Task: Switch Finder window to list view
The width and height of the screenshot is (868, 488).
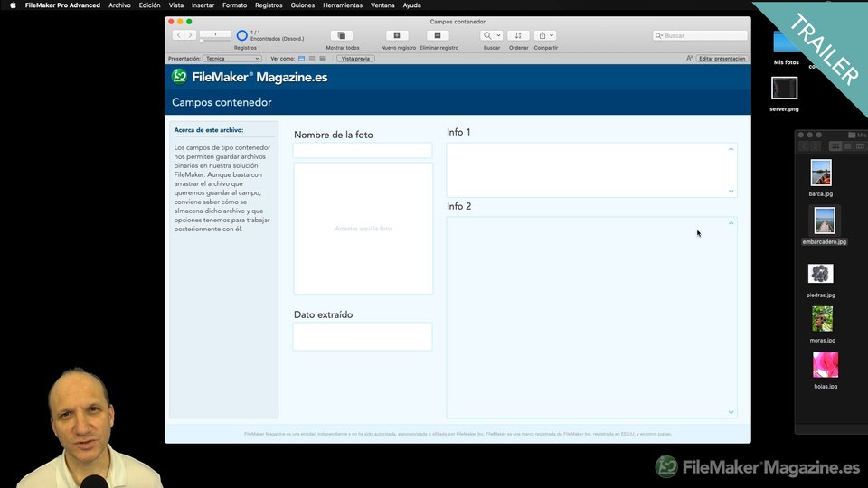Action: click(x=847, y=146)
